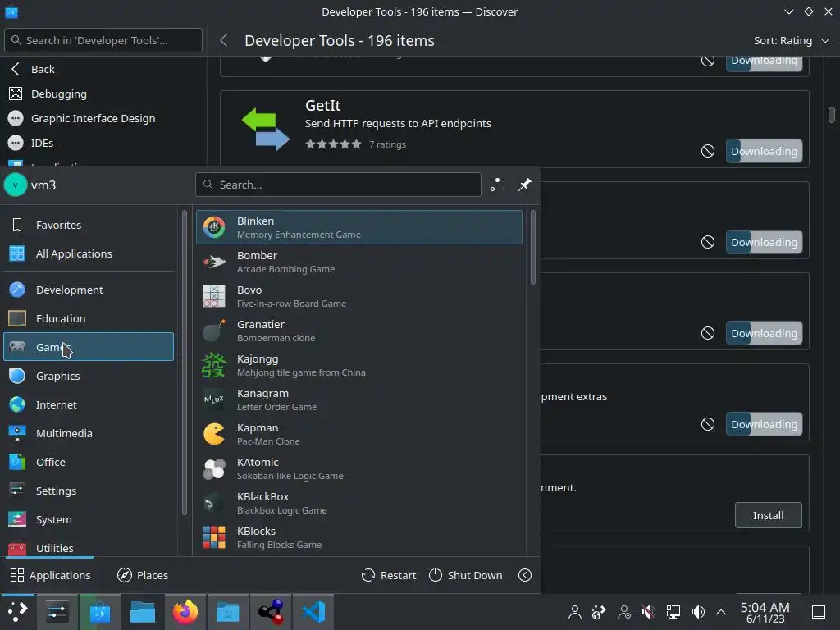Launch Kanagram letter order game

coord(359,399)
